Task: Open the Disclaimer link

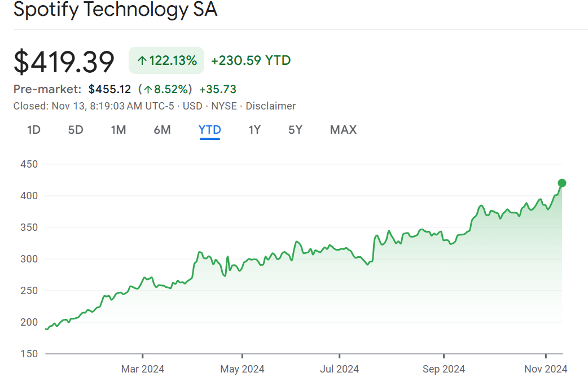Action: click(x=270, y=106)
